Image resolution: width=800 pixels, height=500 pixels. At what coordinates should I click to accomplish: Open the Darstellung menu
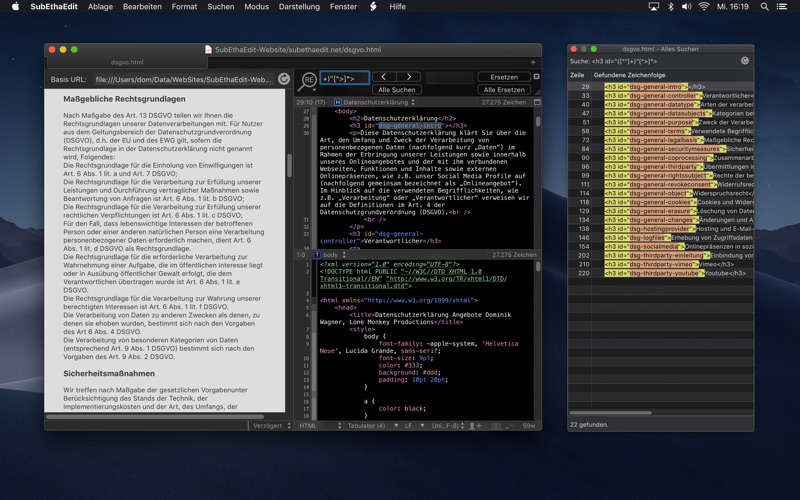click(x=299, y=7)
